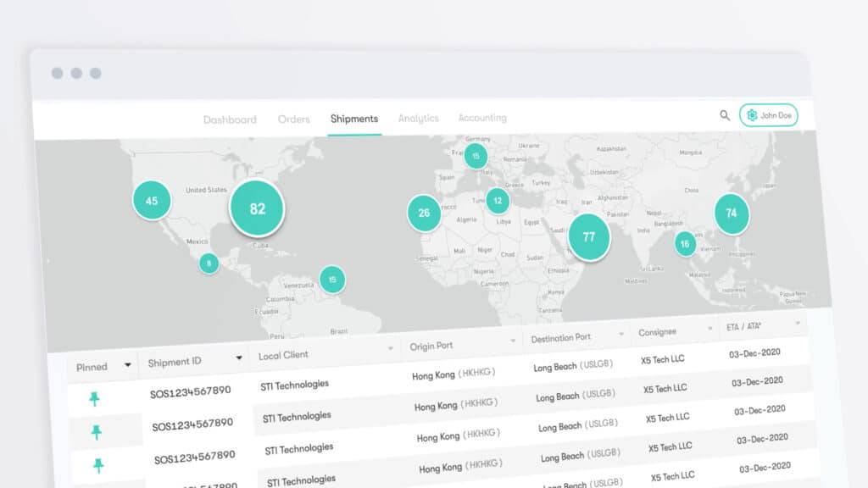Image resolution: width=868 pixels, height=488 pixels.
Task: Click the 82 shipments cluster marker
Action: point(257,208)
